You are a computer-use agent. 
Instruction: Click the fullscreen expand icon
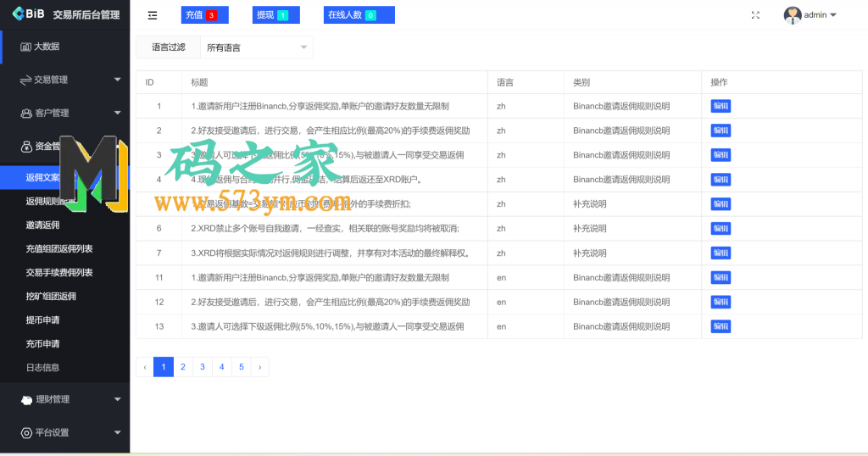click(755, 15)
